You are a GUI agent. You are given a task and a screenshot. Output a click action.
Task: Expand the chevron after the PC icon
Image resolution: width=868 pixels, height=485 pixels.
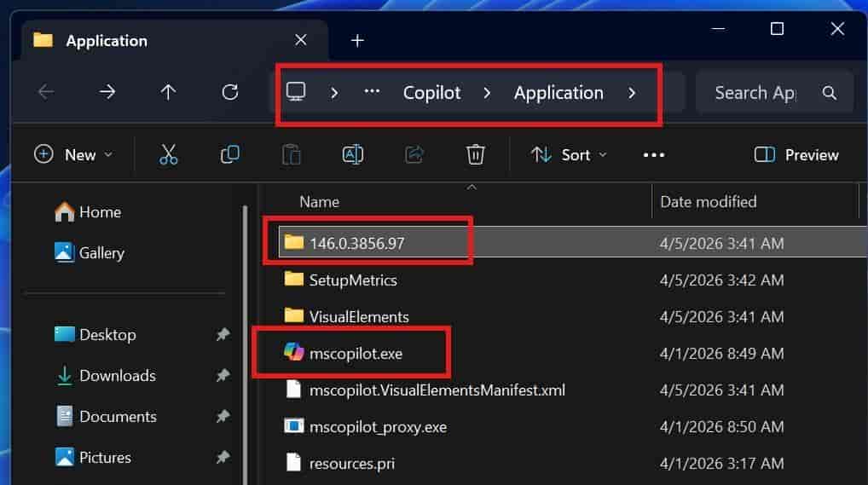[333, 93]
